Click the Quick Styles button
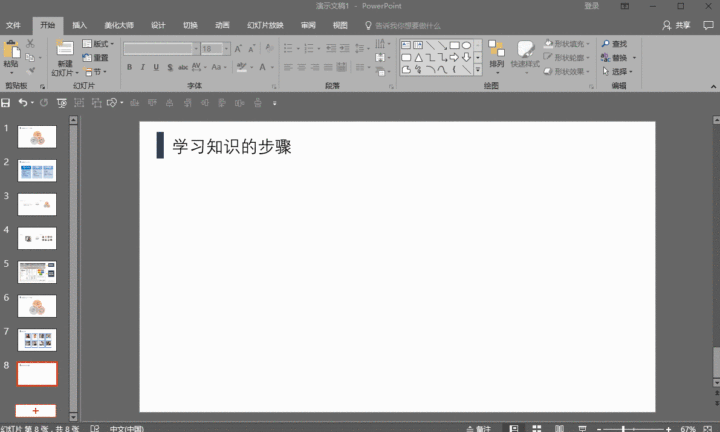720x432 pixels. click(525, 55)
